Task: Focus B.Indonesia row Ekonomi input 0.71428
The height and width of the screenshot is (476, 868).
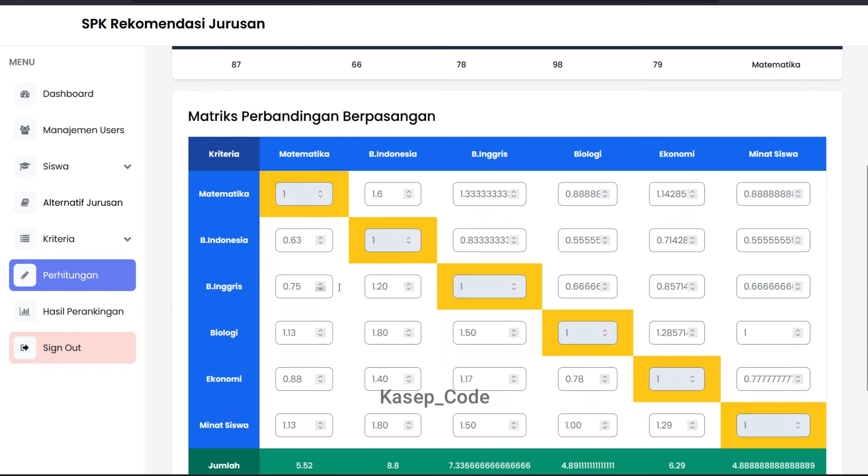Action: pos(677,240)
